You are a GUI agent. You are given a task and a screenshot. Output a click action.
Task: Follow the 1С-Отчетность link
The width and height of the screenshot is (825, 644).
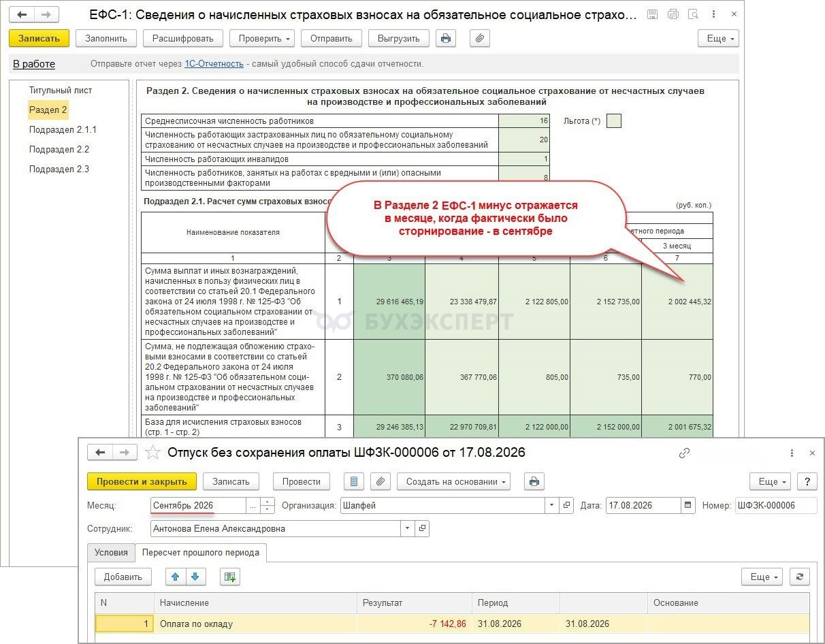(214, 64)
